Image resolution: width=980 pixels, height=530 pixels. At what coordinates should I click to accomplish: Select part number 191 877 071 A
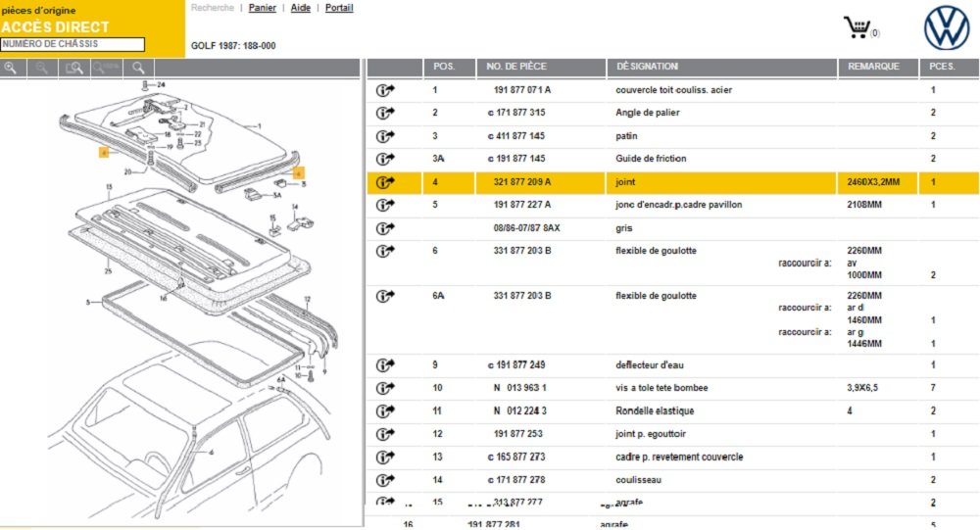click(522, 90)
